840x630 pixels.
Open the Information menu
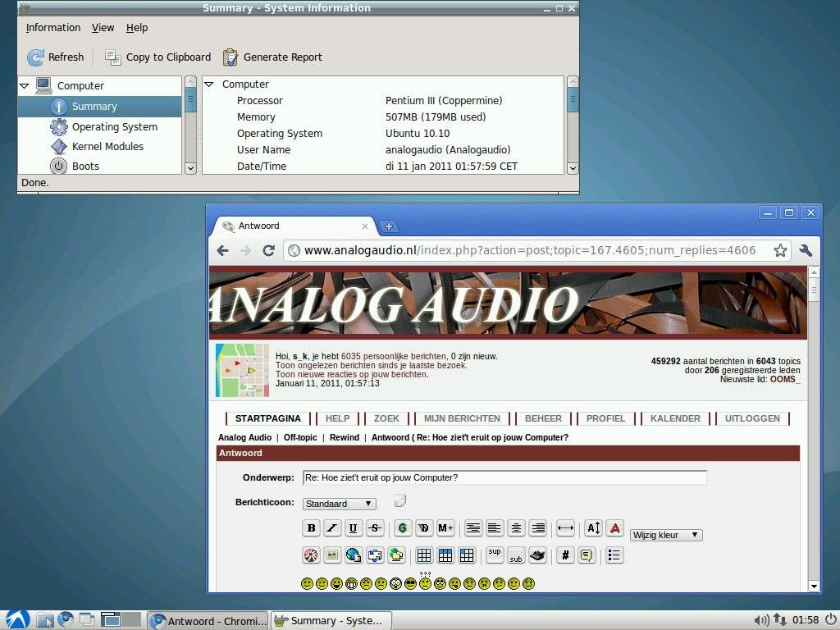tap(53, 28)
